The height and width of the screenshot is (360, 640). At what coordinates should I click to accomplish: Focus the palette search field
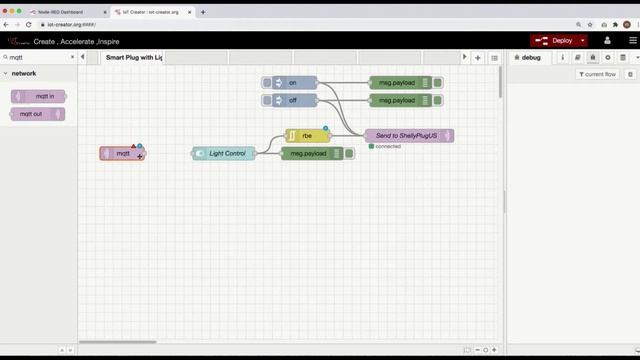39,58
